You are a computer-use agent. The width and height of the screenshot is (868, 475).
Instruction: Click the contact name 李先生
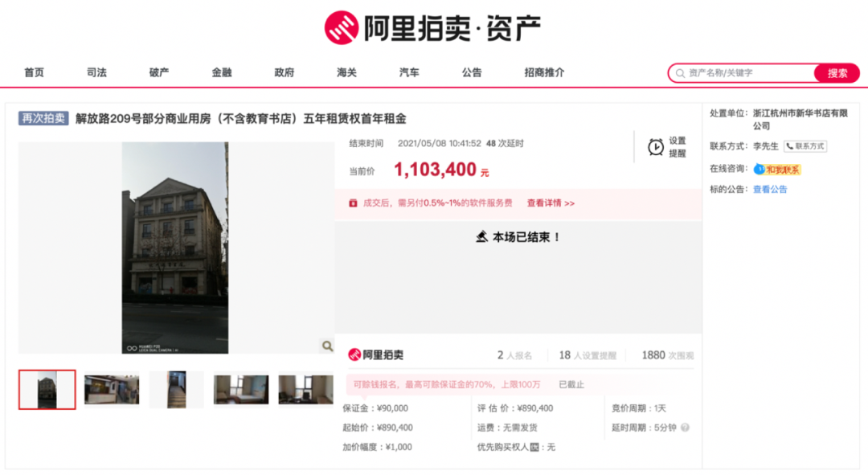tap(766, 146)
